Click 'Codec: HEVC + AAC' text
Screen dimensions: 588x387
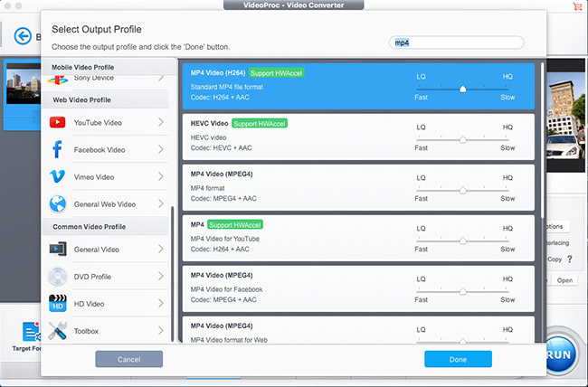pyautogui.click(x=221, y=147)
